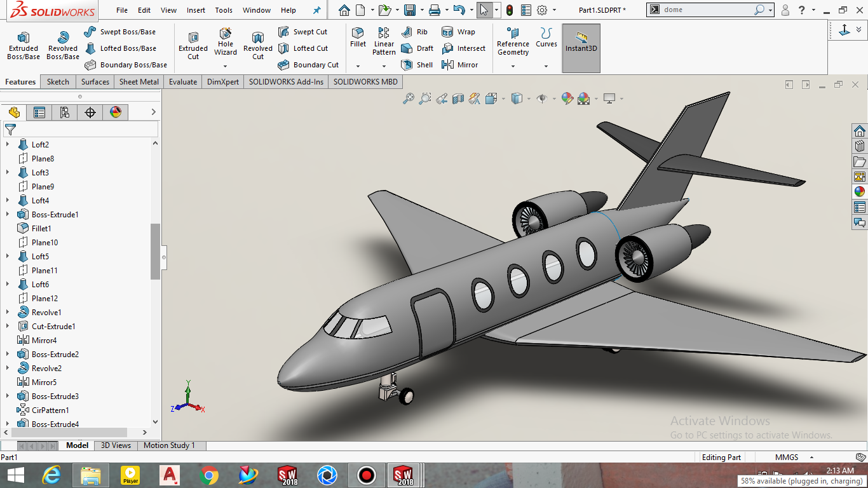Image resolution: width=868 pixels, height=488 pixels.
Task: Toggle Instant3D mode
Action: pos(581,48)
